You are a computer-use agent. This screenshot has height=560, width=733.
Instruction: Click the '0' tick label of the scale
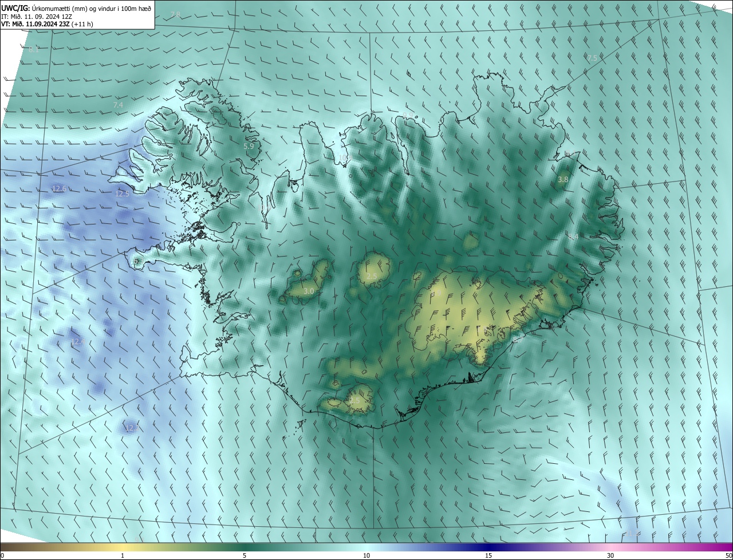click(x=2, y=556)
